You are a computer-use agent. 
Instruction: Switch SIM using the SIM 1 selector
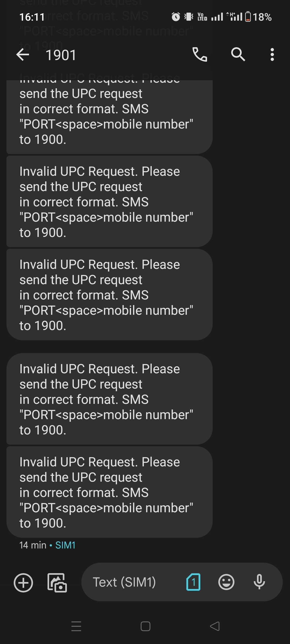(x=193, y=582)
